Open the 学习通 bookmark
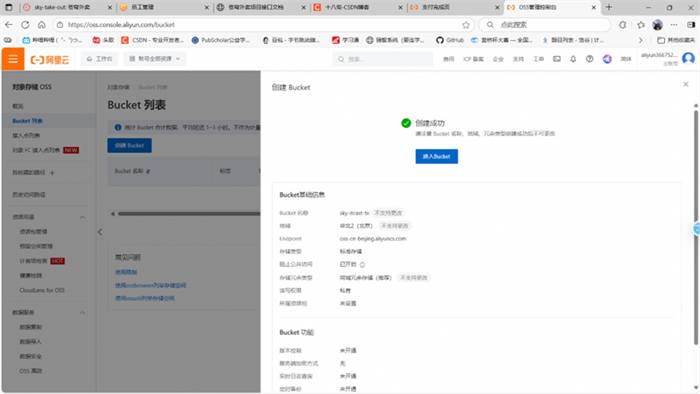The width and height of the screenshot is (700, 394). tap(345, 40)
